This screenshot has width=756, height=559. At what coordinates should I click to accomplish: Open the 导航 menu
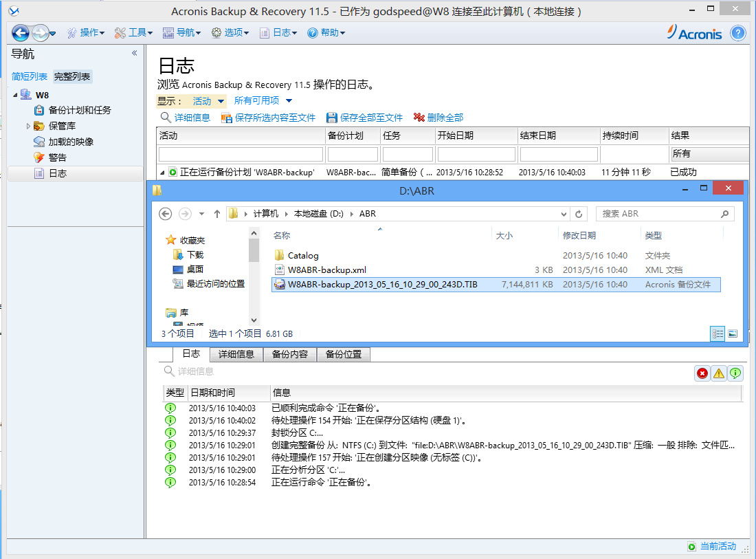(x=181, y=33)
